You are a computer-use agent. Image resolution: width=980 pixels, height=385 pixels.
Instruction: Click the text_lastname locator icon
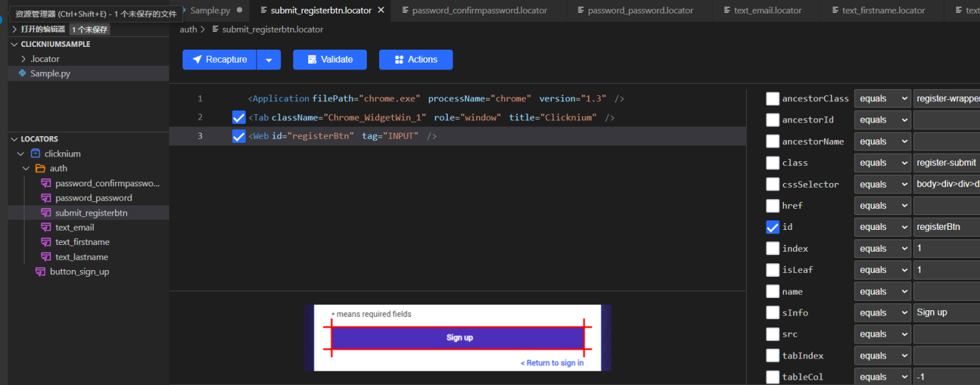click(46, 257)
